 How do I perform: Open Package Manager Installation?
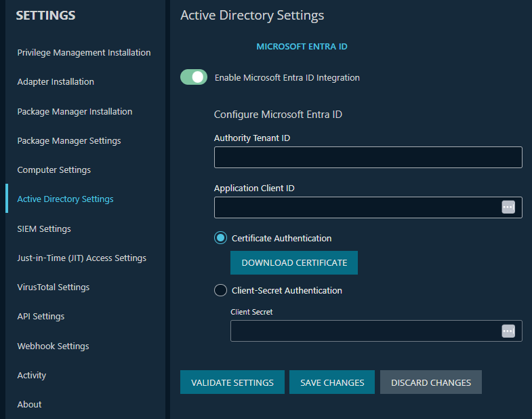click(75, 112)
